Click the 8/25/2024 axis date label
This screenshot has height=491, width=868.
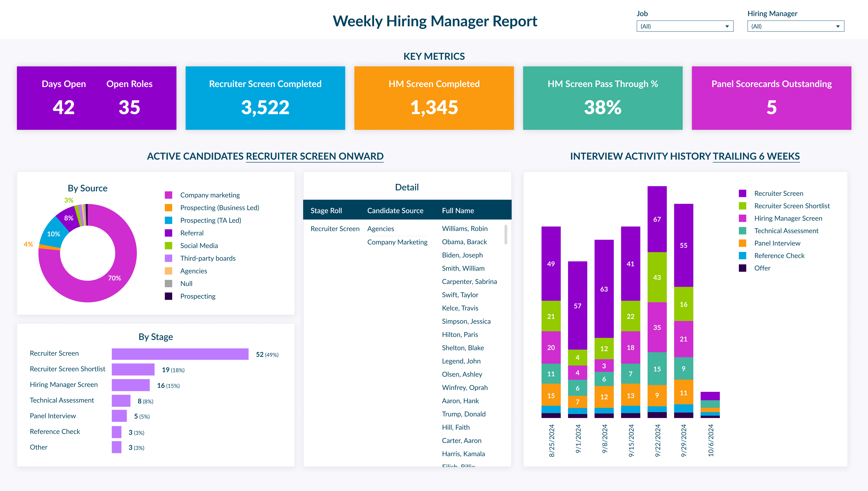point(551,440)
